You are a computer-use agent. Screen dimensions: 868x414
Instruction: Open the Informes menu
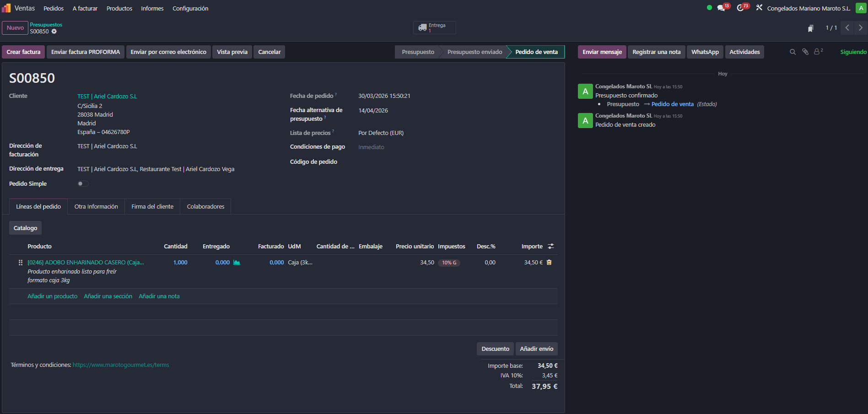(152, 9)
